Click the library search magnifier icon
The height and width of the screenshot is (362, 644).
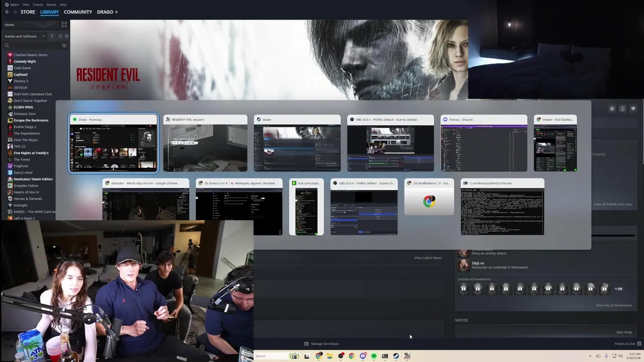coord(7,46)
